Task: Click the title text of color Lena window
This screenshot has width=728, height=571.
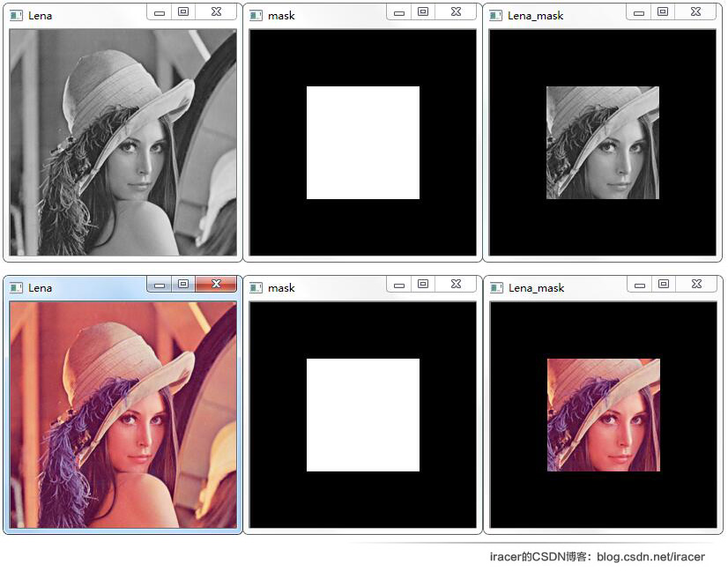Action: pos(40,288)
